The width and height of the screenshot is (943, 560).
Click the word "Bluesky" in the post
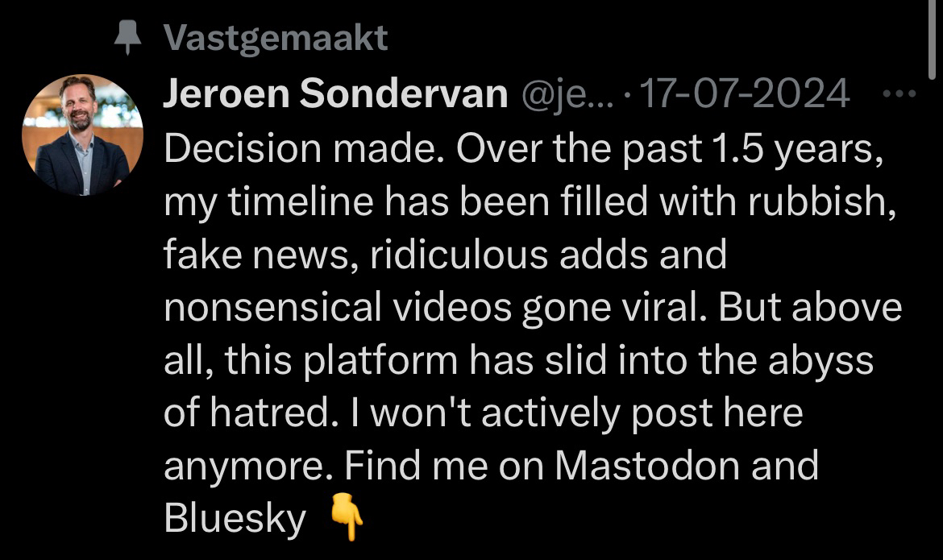(235, 520)
